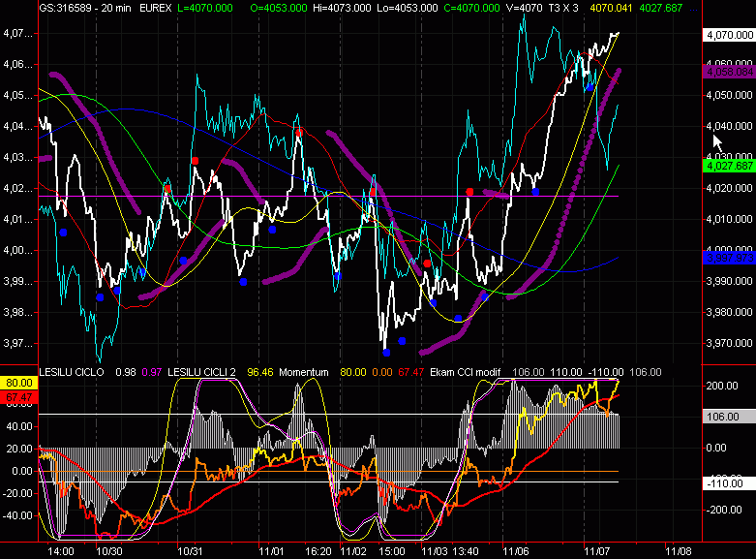The width and height of the screenshot is (756, 559).
Task: Select the yellow 96.46 cycle value
Action: 259,372
